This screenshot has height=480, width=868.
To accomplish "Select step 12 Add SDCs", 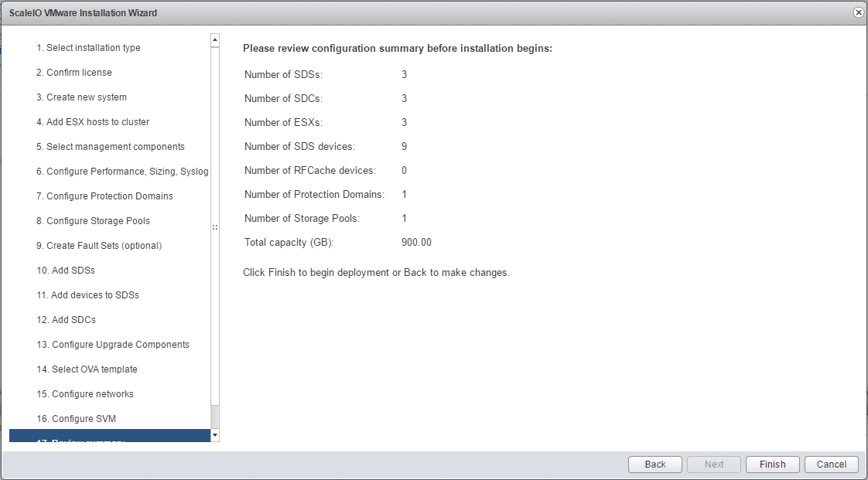I will [66, 320].
